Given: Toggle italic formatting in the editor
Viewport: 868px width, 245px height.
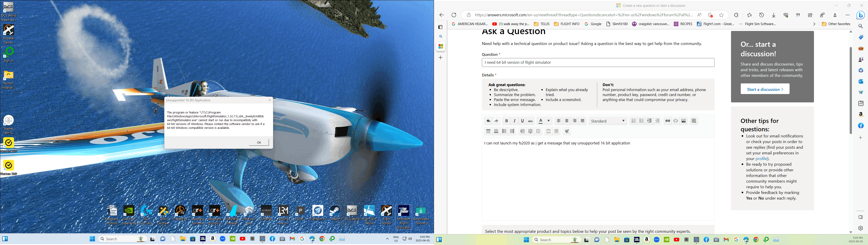Looking at the screenshot, I should click(514, 121).
